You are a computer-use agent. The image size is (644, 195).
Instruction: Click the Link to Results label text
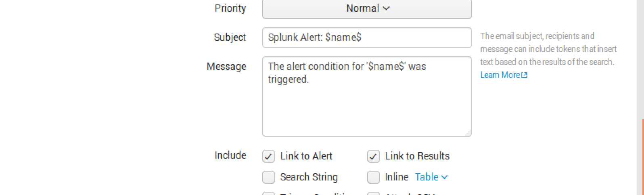click(417, 156)
